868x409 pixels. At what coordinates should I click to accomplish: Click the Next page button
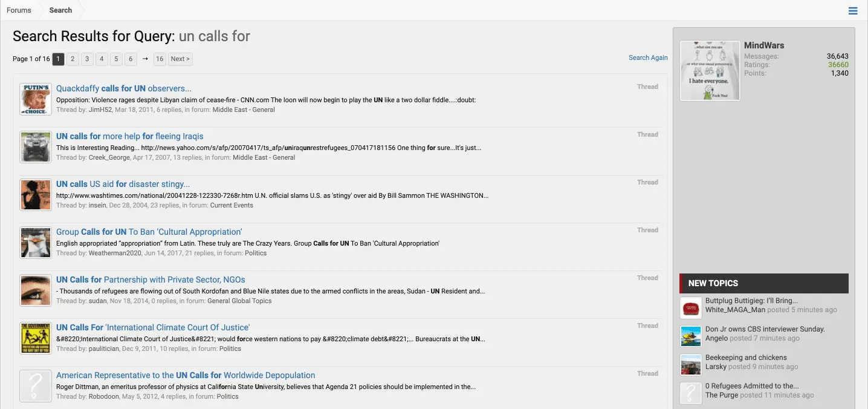point(180,59)
